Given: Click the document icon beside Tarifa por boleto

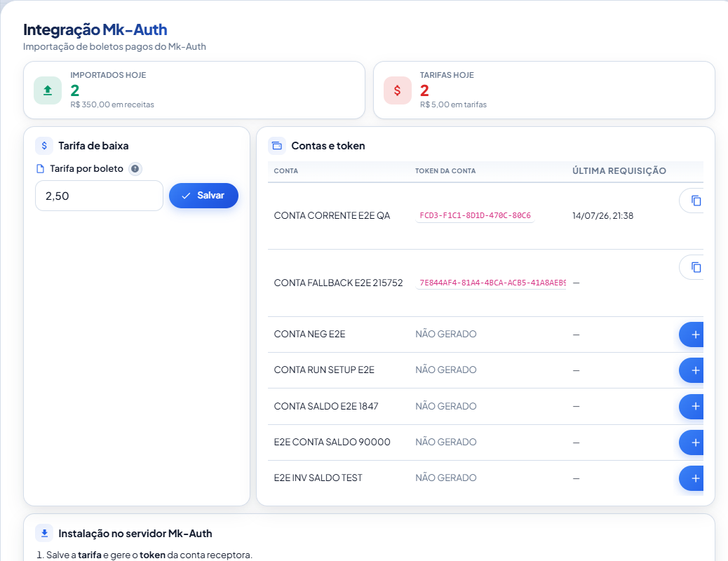Looking at the screenshot, I should pos(41,169).
